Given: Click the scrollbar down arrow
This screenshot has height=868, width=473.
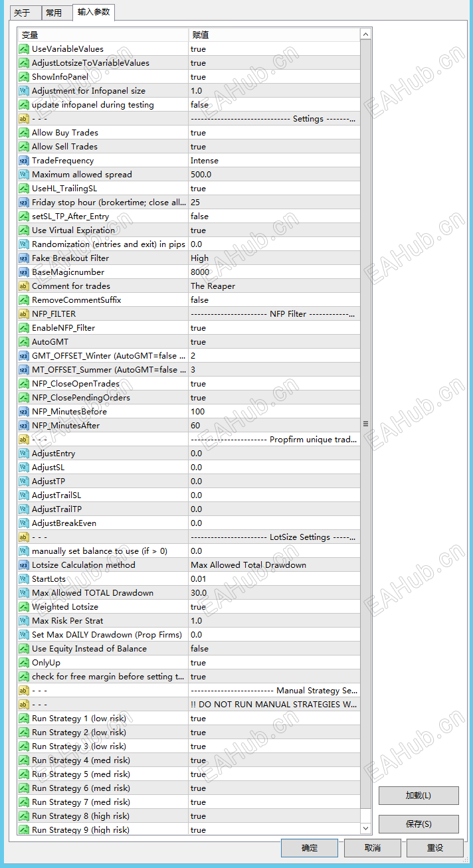Looking at the screenshot, I should (x=365, y=828).
